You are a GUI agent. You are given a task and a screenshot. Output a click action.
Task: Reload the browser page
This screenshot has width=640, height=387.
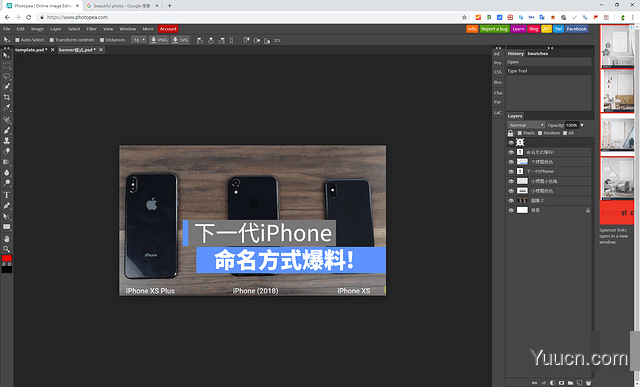[29, 17]
